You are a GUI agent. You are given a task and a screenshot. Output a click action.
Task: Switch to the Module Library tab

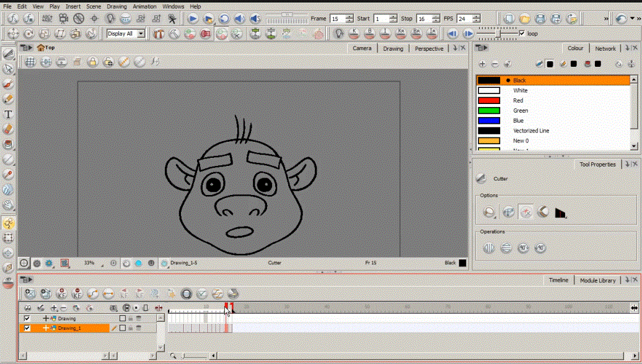coord(597,280)
